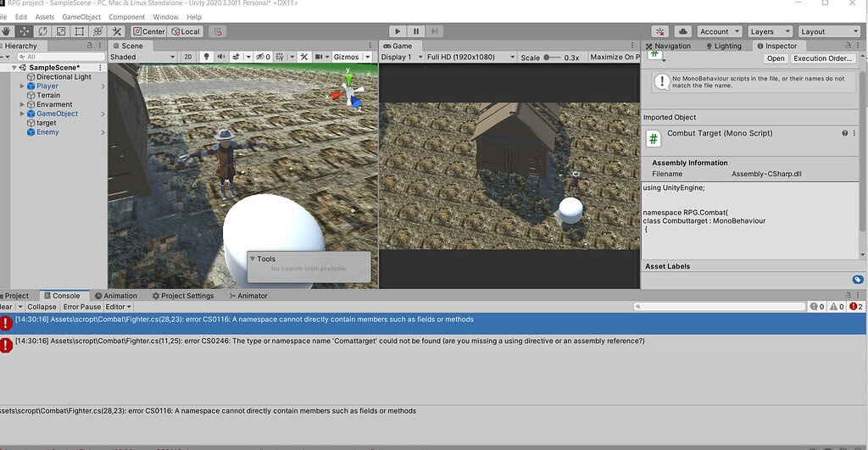
Task: Toggle console info messages filter
Action: [x=817, y=306]
